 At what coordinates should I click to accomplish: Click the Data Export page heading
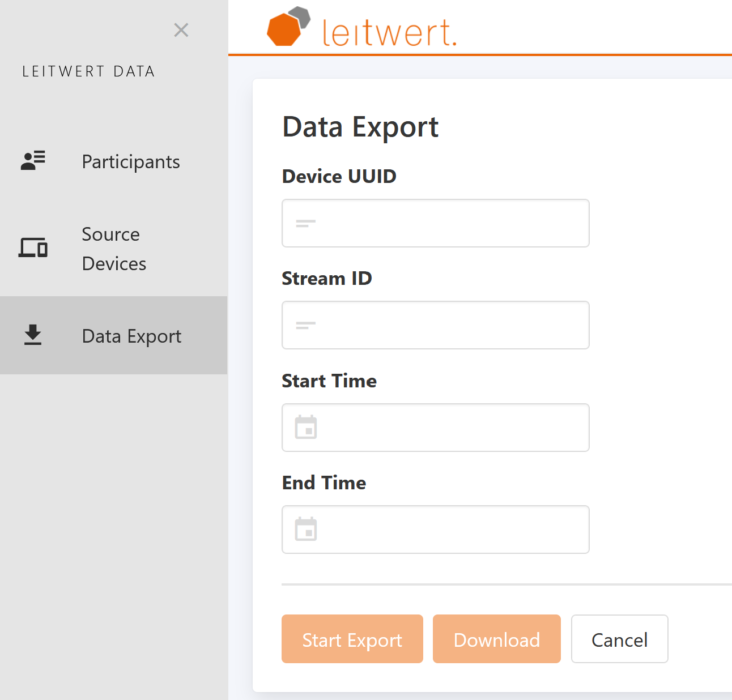point(360,126)
